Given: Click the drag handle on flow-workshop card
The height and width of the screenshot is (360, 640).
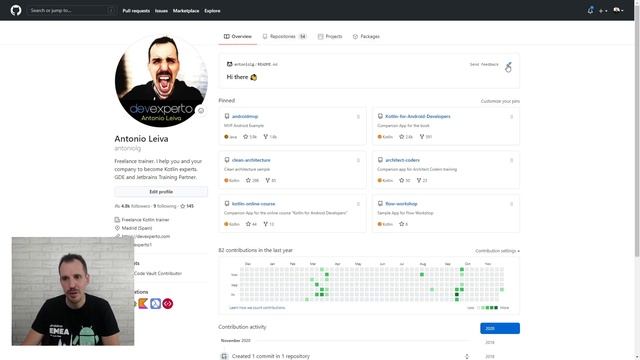Looking at the screenshot, I should click(511, 204).
